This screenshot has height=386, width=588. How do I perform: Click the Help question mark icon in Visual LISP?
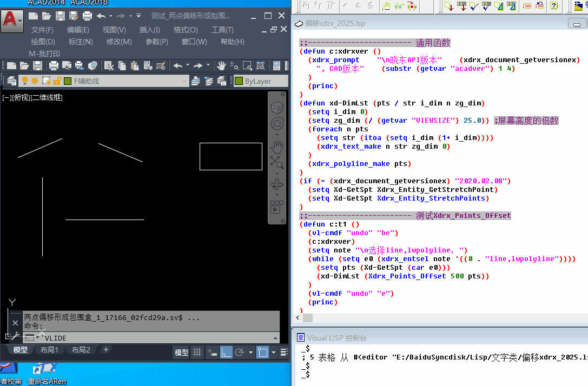click(554, 5)
